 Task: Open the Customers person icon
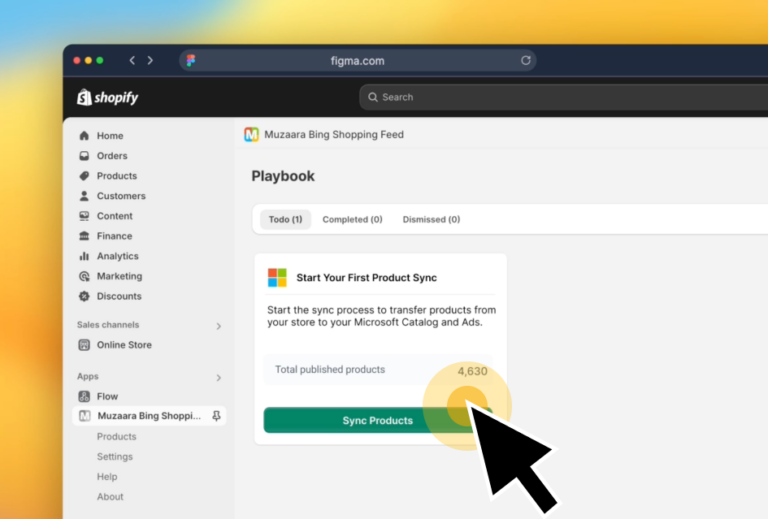[x=84, y=196]
